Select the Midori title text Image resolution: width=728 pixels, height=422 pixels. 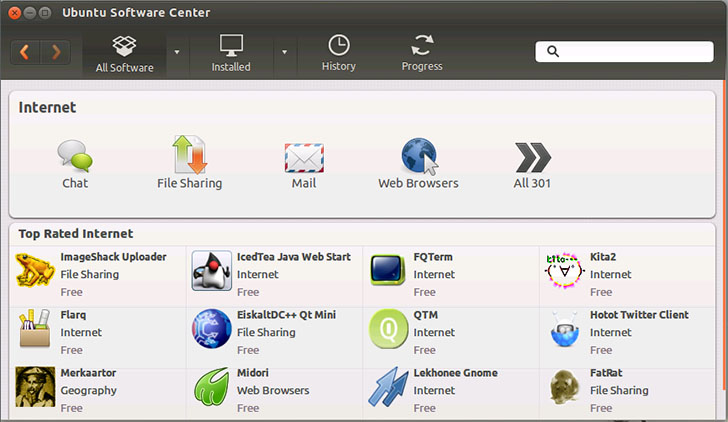click(x=253, y=373)
